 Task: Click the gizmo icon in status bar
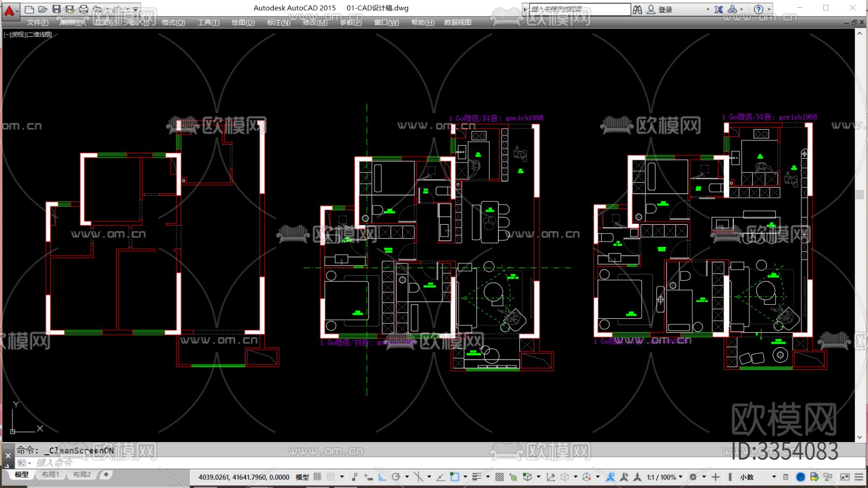(x=586, y=477)
